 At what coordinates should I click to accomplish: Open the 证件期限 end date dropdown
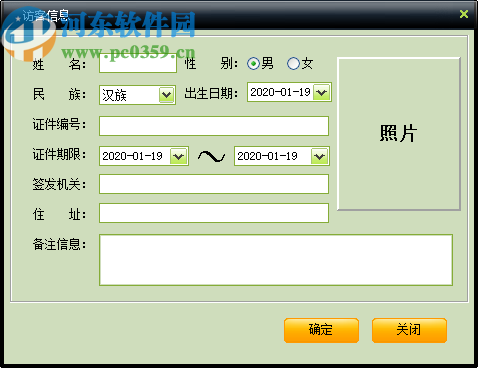(319, 156)
